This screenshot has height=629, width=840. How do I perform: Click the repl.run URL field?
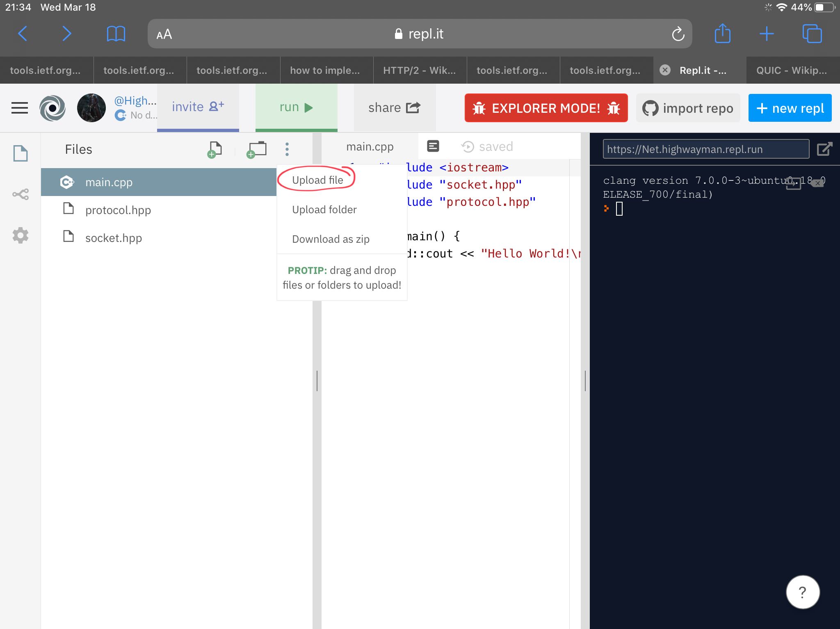pyautogui.click(x=705, y=149)
